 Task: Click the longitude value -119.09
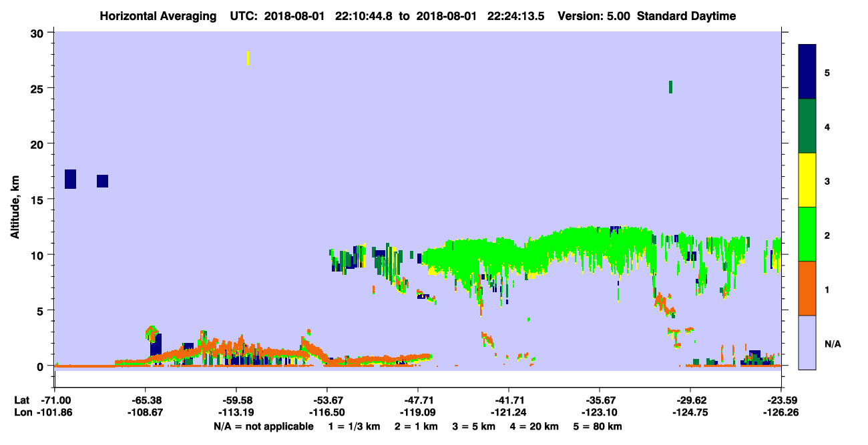[x=418, y=412]
